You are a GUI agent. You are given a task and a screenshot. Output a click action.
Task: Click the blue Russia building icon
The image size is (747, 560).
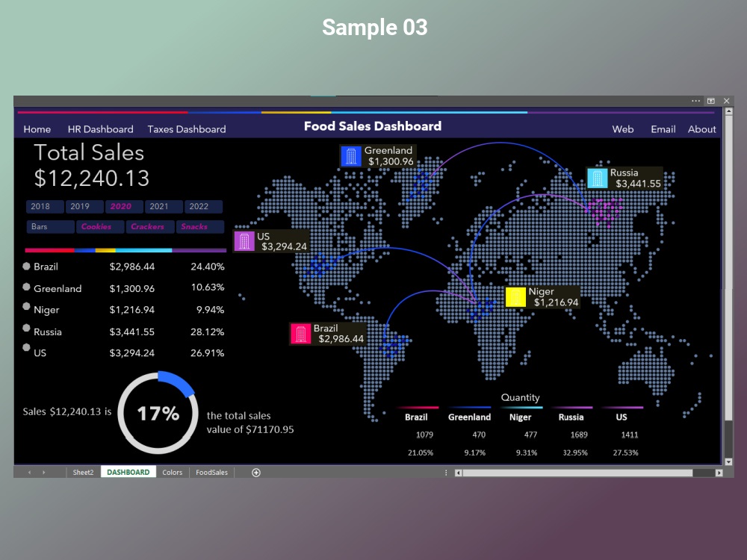[597, 177]
